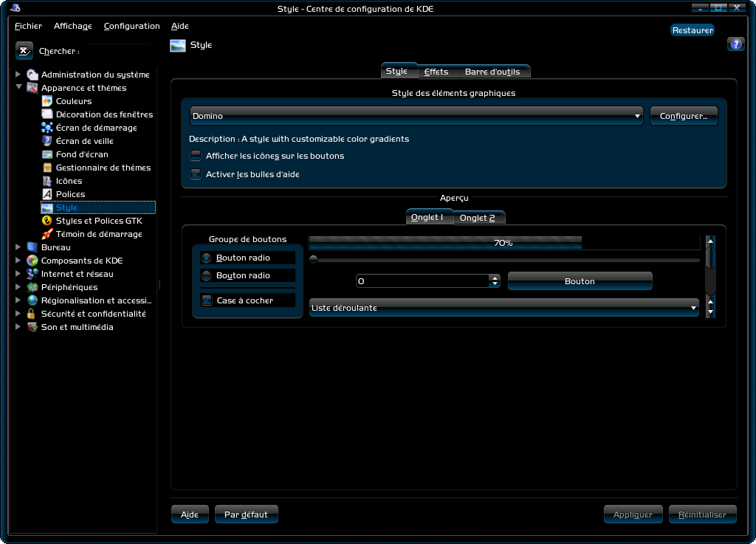The width and height of the screenshot is (756, 544).
Task: Select the first Bouton radio option
Action: pyautogui.click(x=207, y=258)
